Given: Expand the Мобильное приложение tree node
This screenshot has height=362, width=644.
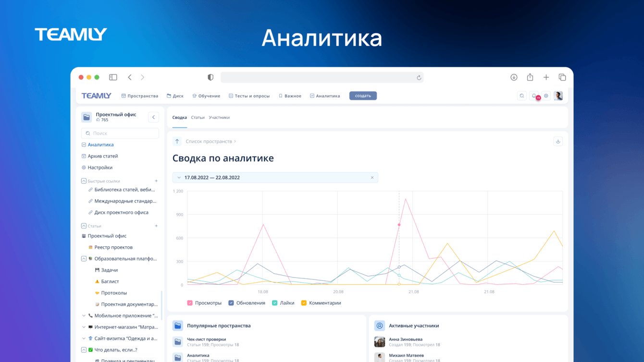Looking at the screenshot, I should pos(84,316).
